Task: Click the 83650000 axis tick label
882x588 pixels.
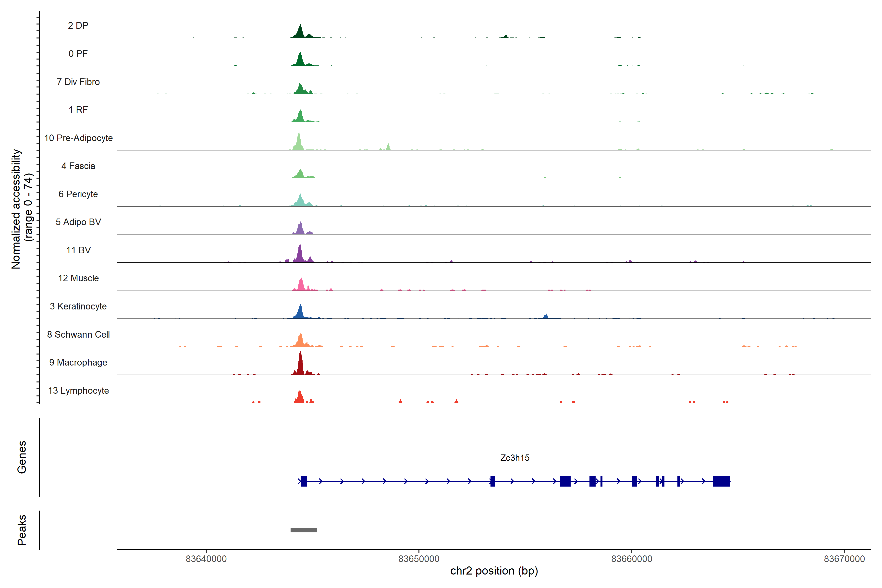Action: pyautogui.click(x=418, y=559)
